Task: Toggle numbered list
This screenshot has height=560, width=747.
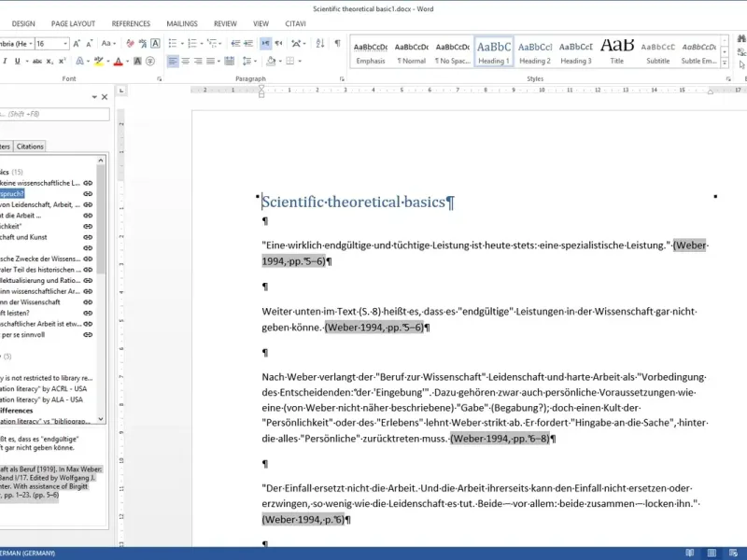Action: click(192, 44)
